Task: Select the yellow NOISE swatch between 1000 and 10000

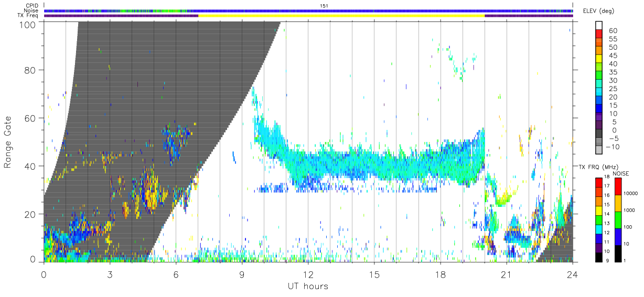Action: click(x=617, y=203)
